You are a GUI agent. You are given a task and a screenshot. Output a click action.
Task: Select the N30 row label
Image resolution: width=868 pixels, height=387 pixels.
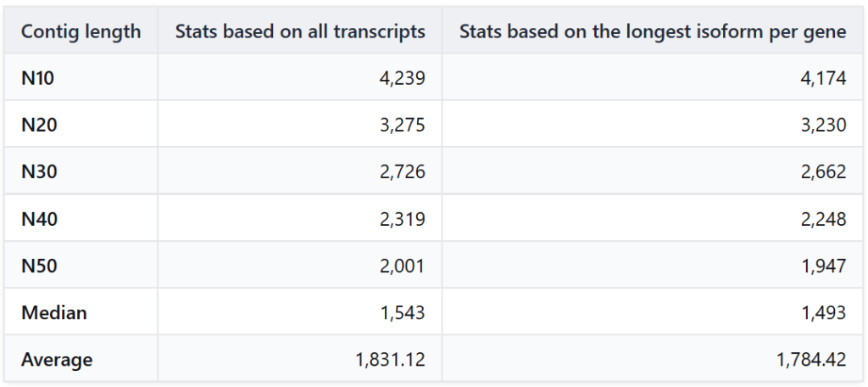tap(38, 171)
